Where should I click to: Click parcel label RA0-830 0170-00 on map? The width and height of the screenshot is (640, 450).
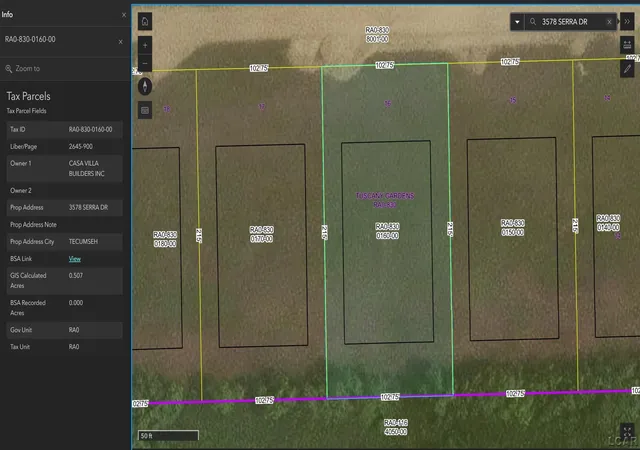pyautogui.click(x=262, y=234)
